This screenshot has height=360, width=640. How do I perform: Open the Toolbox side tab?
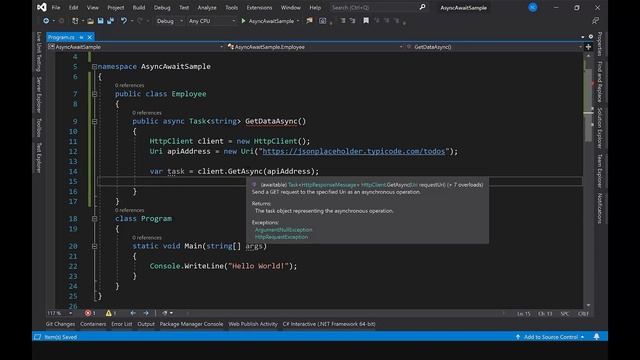[39, 128]
